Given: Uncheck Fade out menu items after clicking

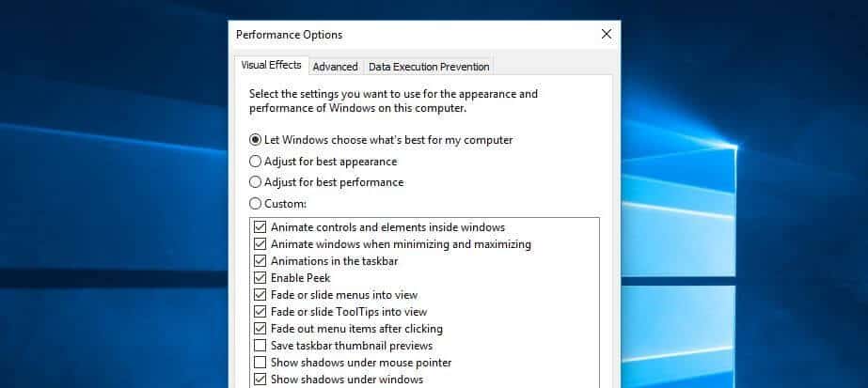Looking at the screenshot, I should click(x=260, y=329).
